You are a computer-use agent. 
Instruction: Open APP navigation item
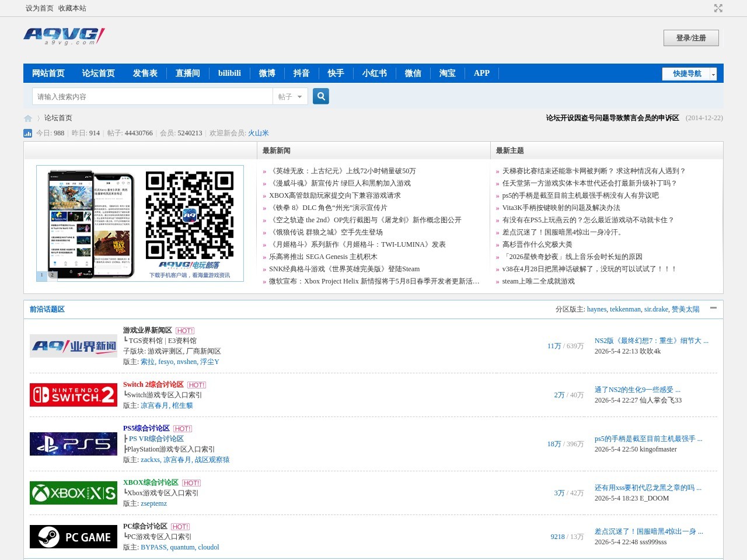(481, 73)
